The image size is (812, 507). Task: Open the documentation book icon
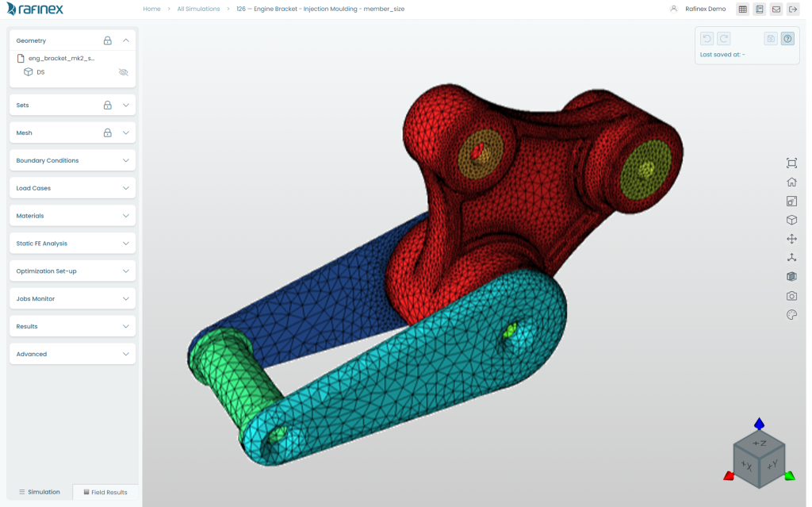(x=760, y=9)
